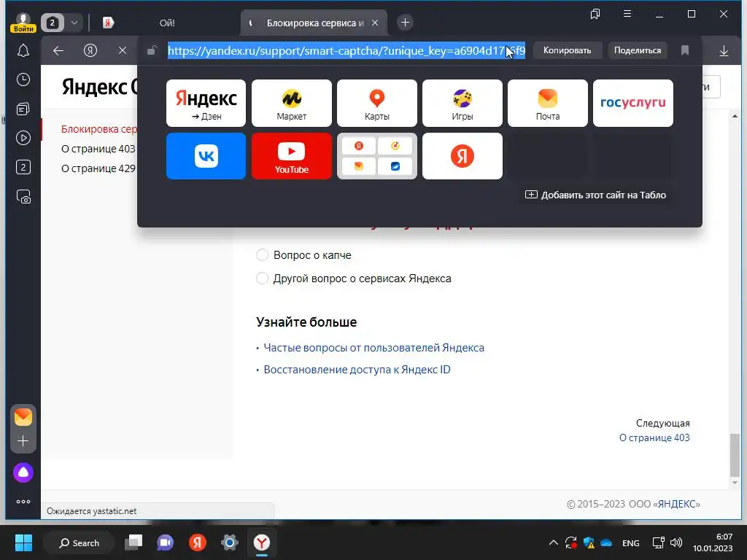Switch to the Ой! tab
This screenshot has height=560, width=747.
tap(167, 23)
